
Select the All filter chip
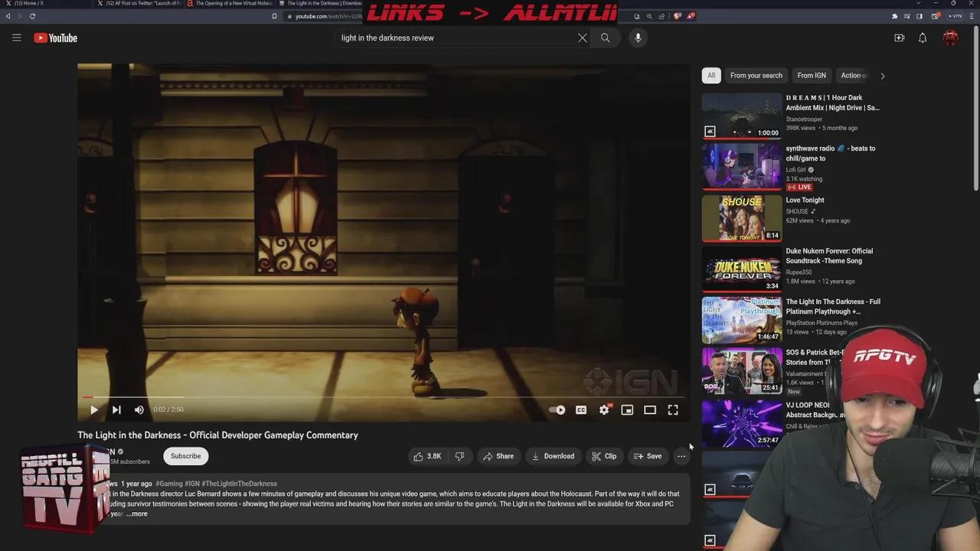[711, 76]
